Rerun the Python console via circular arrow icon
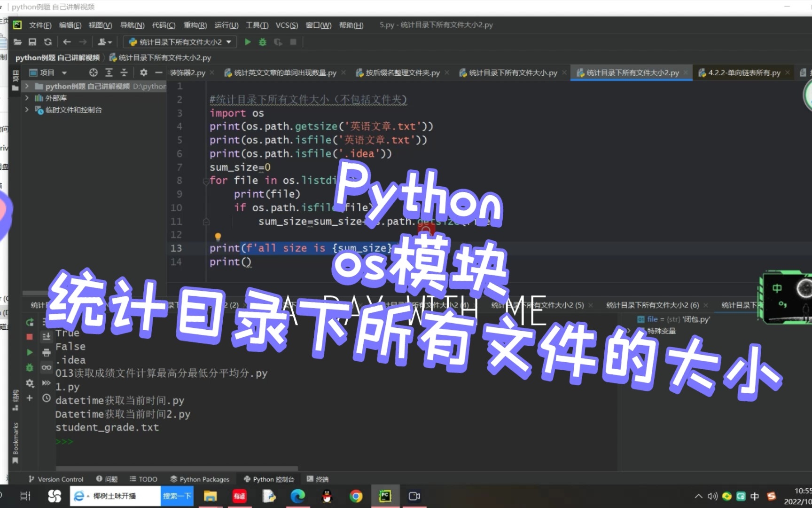This screenshot has height=508, width=812. 29,323
